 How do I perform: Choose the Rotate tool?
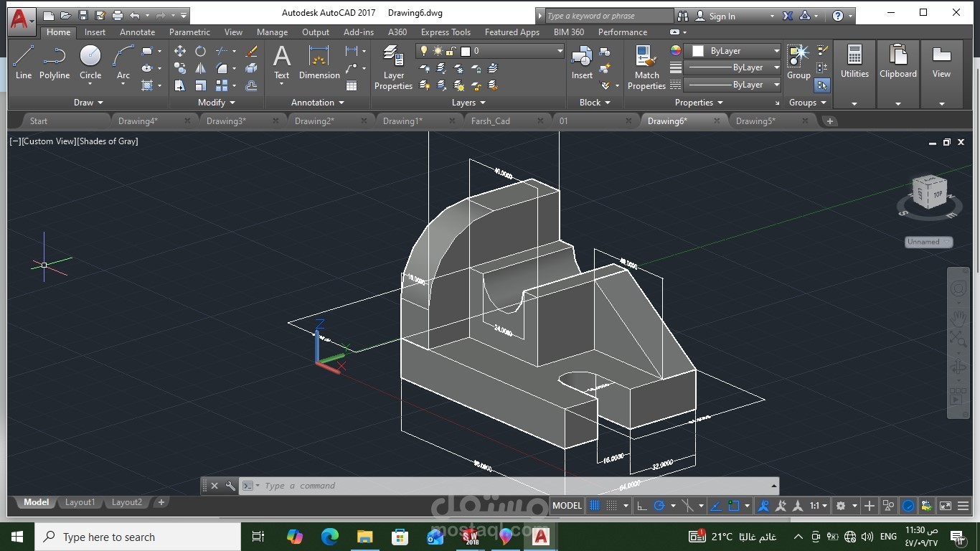201,51
